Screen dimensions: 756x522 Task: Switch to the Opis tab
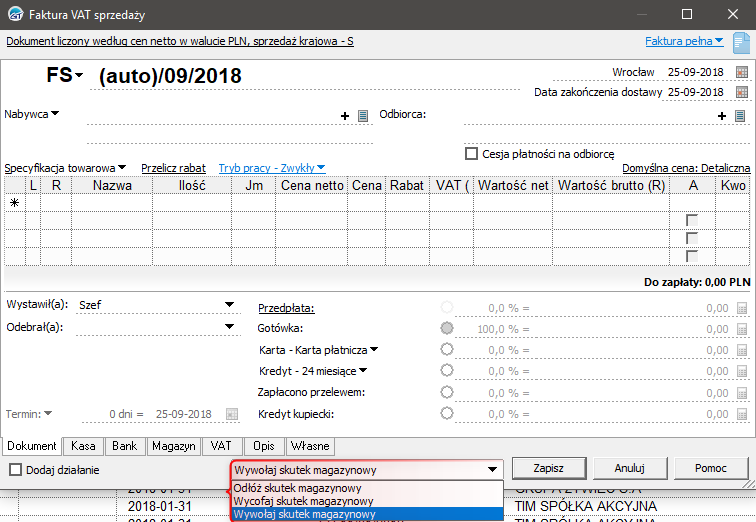tap(264, 446)
